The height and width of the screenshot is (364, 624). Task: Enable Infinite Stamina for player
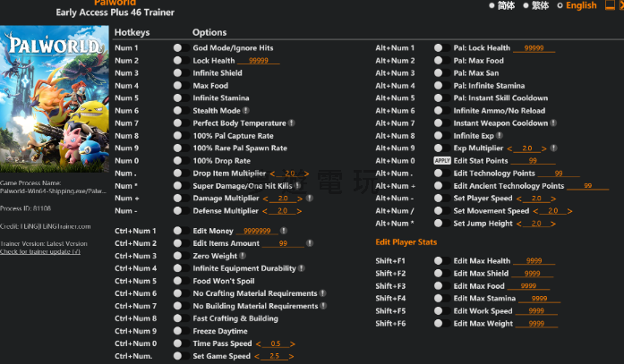(x=182, y=97)
